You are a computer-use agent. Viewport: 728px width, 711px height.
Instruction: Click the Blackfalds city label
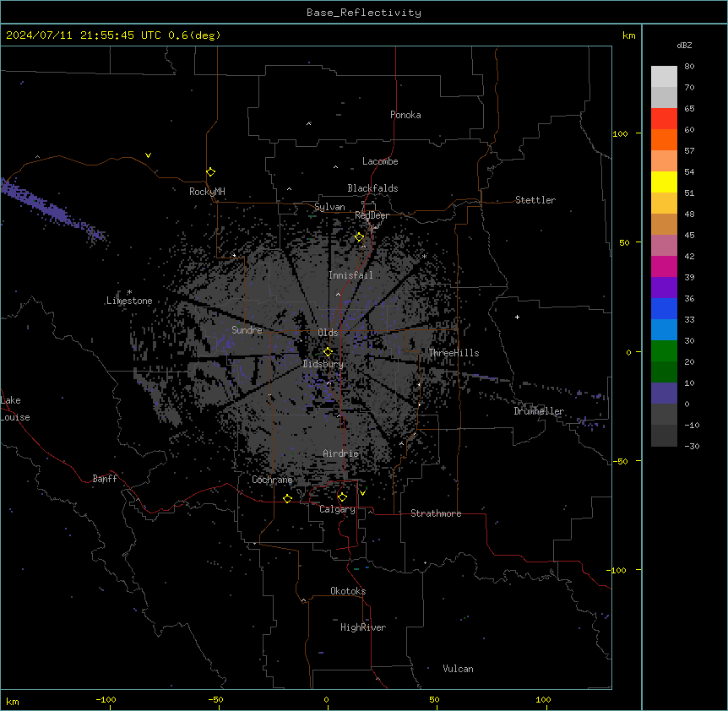click(372, 188)
